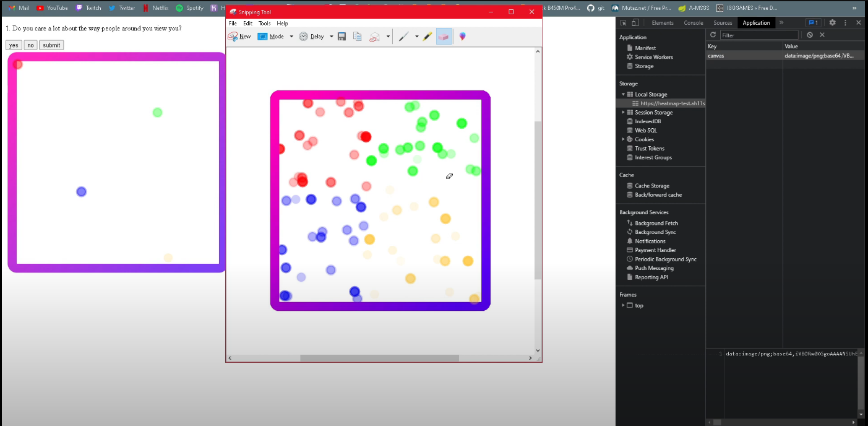Open the Tools menu in Snipping Tool
Screen dimensions: 868x426
pyautogui.click(x=264, y=24)
